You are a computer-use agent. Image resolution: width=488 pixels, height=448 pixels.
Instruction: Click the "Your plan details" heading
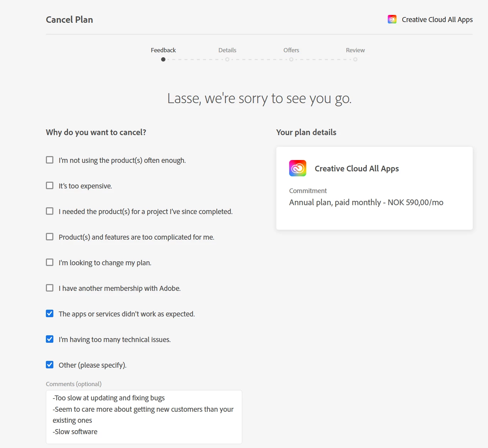pyautogui.click(x=306, y=132)
